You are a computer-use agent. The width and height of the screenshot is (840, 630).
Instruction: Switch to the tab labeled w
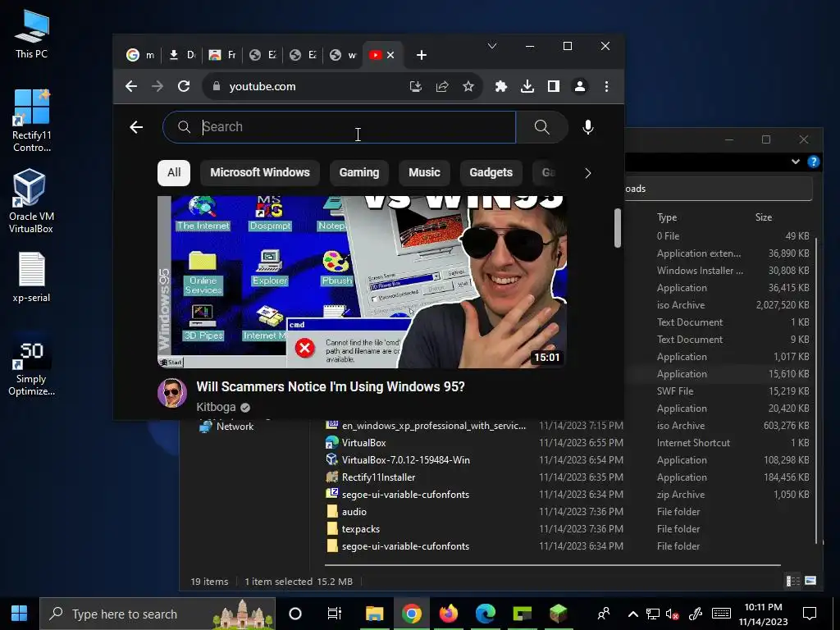point(343,55)
